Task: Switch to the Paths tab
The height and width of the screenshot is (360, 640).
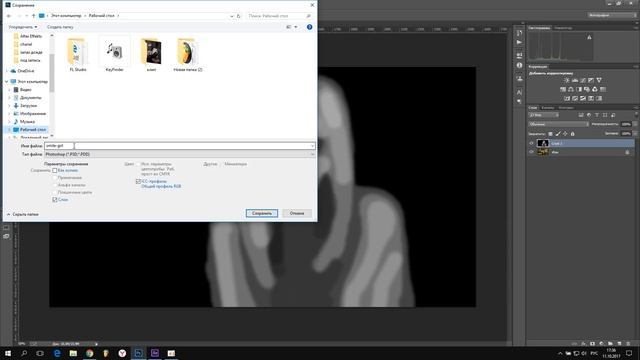Action: click(566, 108)
